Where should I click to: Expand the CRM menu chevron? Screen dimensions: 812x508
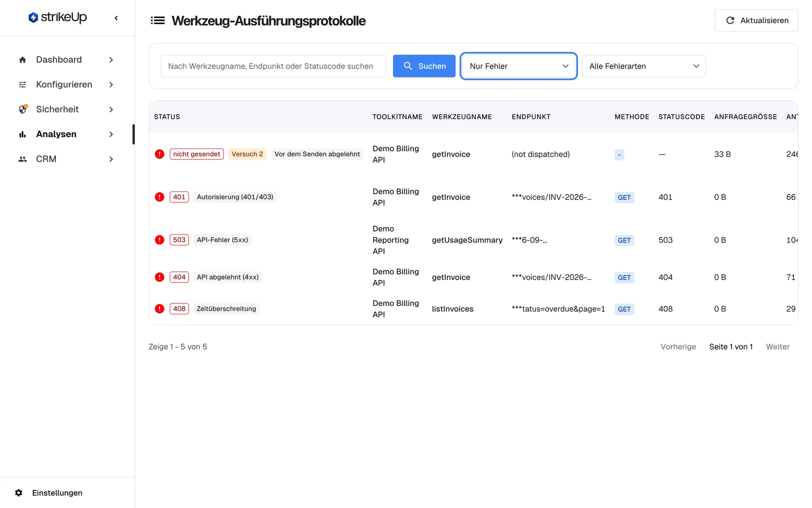point(111,159)
